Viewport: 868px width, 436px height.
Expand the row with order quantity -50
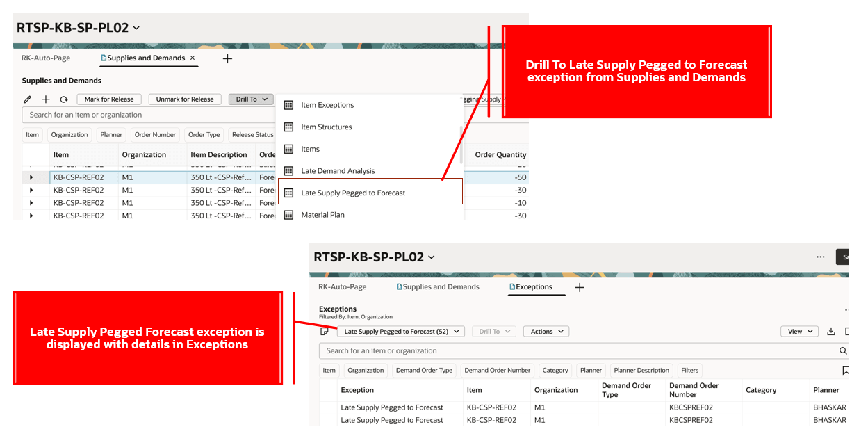click(31, 177)
